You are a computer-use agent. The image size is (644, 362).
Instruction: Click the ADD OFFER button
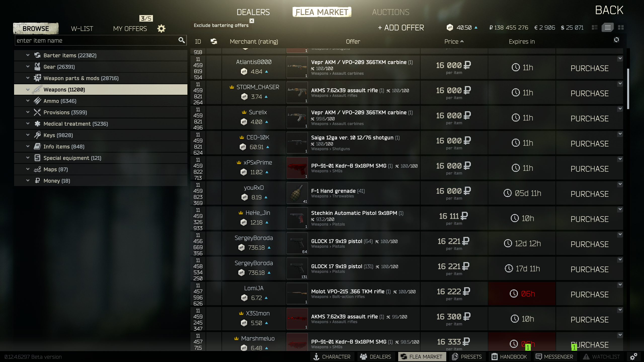(x=400, y=27)
